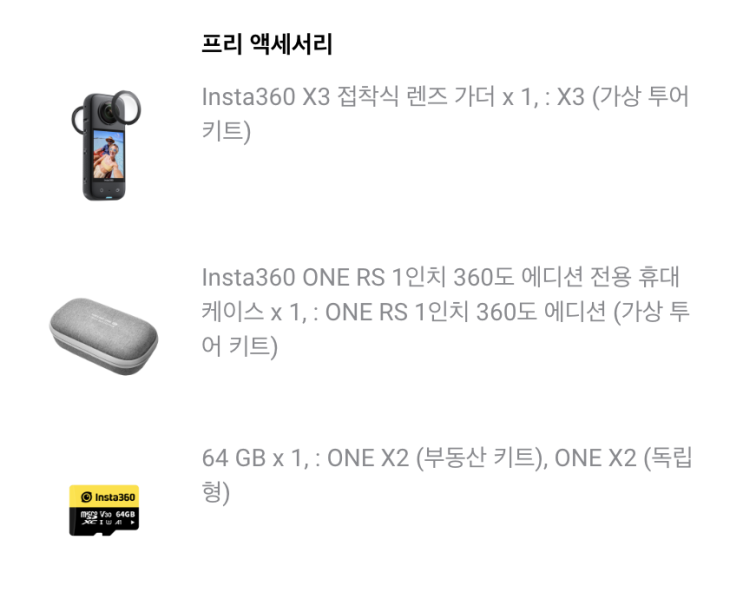Tap the X3 camera touchscreen showing a photo
The image size is (743, 599).
click(x=109, y=154)
